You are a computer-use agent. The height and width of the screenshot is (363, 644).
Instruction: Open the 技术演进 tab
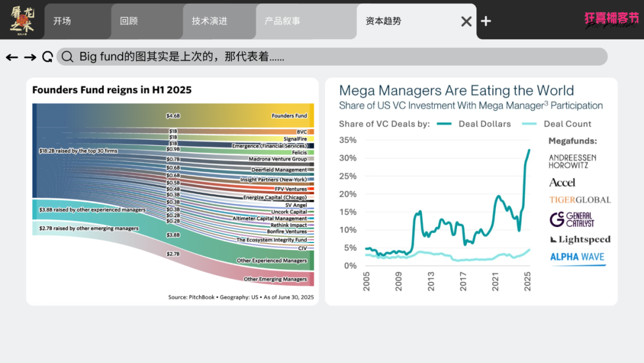click(219, 21)
